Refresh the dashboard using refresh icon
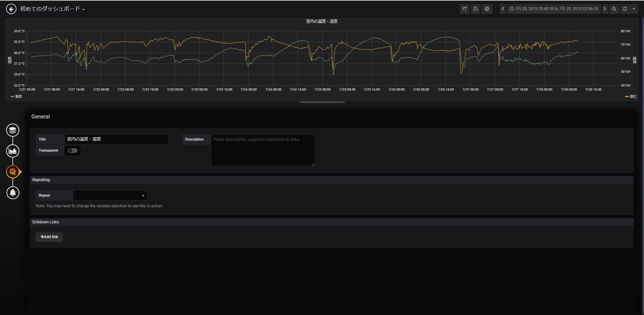644x315 pixels. [x=625, y=9]
